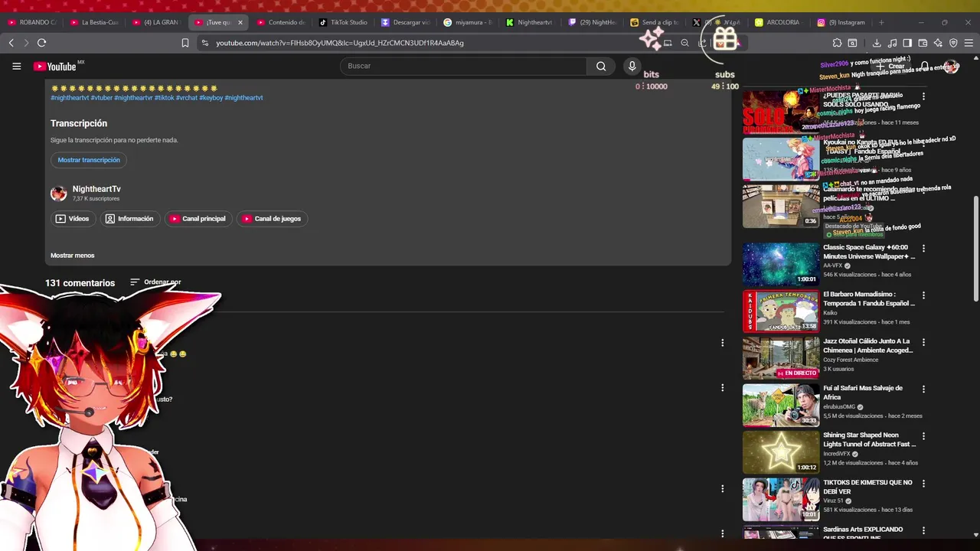The height and width of the screenshot is (551, 980).
Task: Open options for Jazz Otoñal Cálido video
Action: pyautogui.click(x=923, y=342)
